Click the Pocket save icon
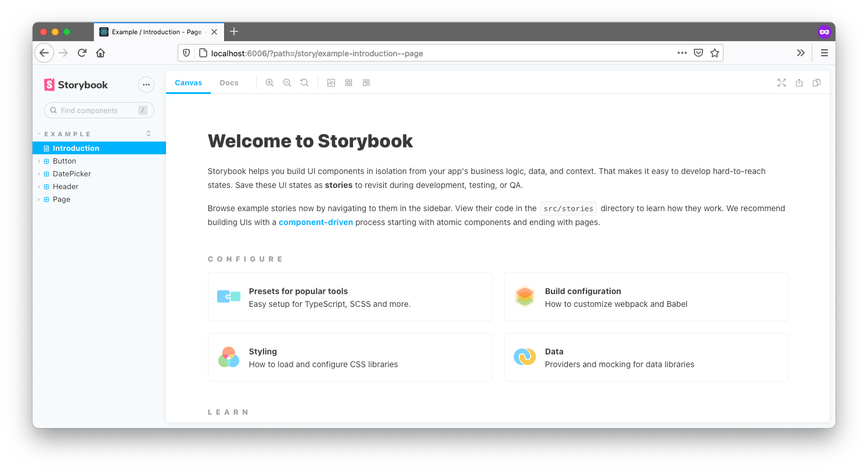 [x=698, y=53]
